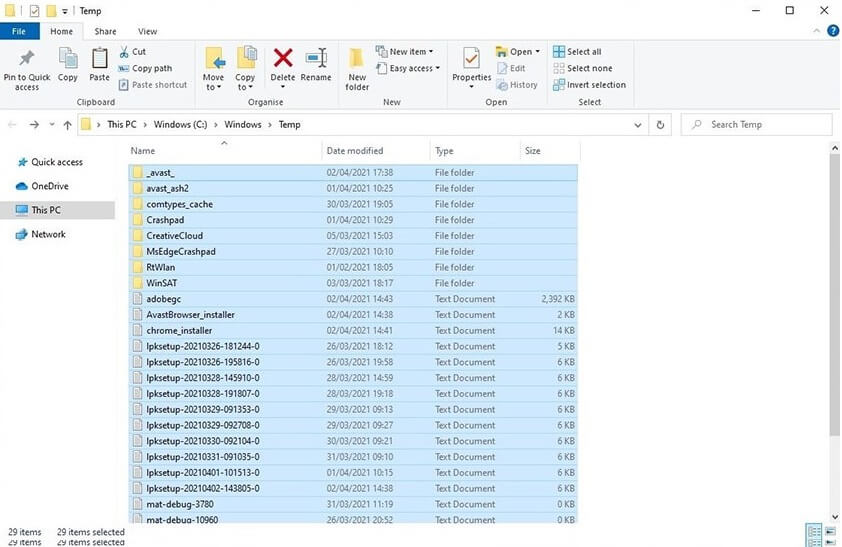Click the red Delete icon
The image size is (842, 547).
click(x=283, y=60)
